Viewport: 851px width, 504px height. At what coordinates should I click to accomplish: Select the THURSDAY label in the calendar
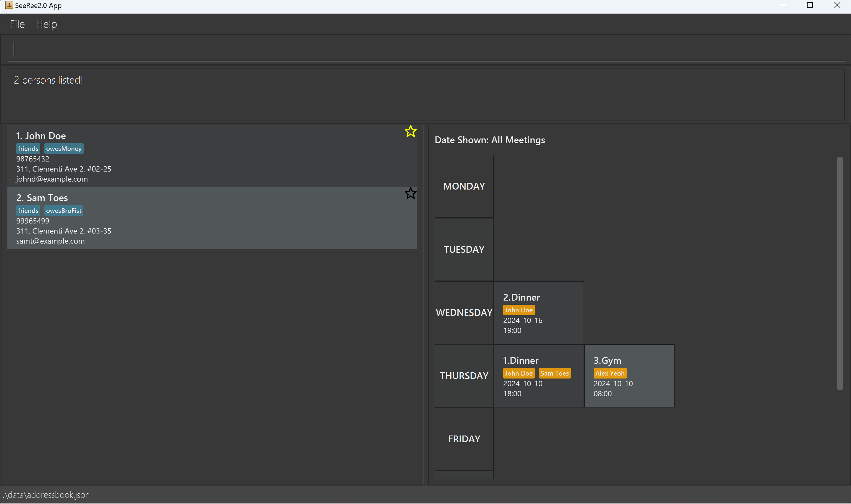point(464,376)
